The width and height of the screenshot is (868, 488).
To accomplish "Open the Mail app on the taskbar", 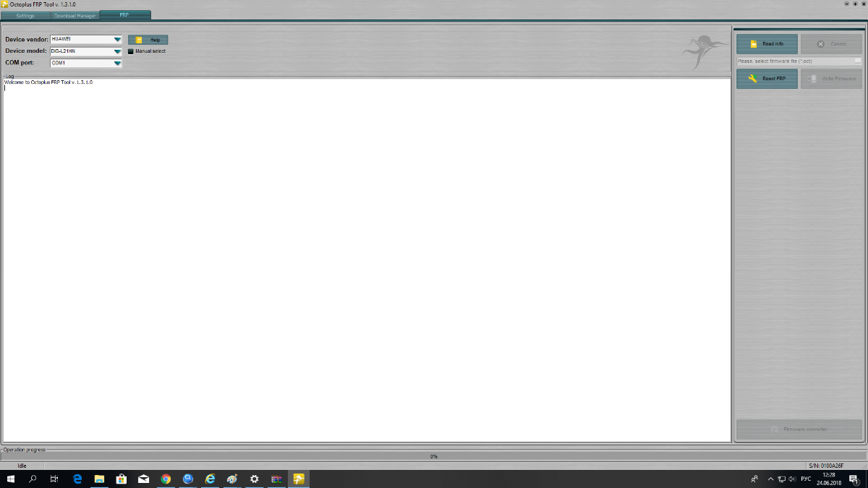I will pyautogui.click(x=143, y=479).
